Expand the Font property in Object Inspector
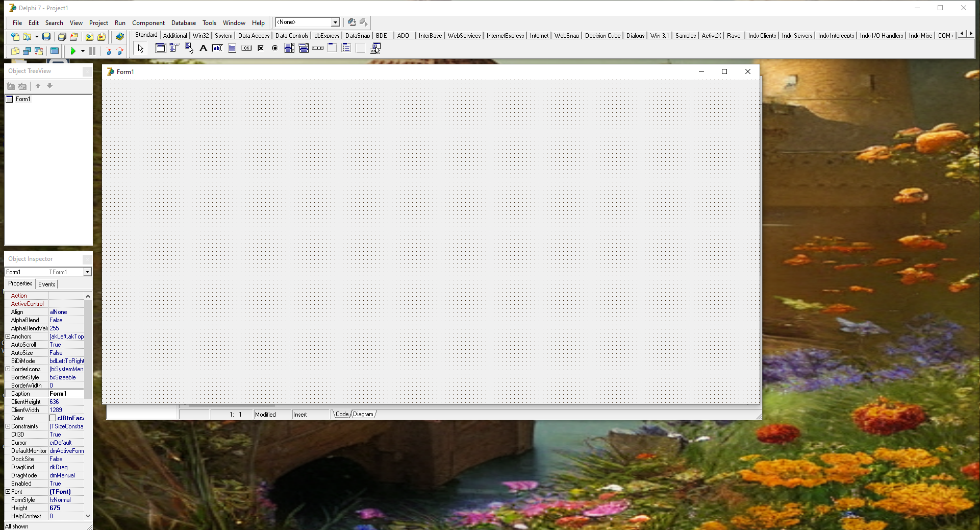 click(x=7, y=491)
